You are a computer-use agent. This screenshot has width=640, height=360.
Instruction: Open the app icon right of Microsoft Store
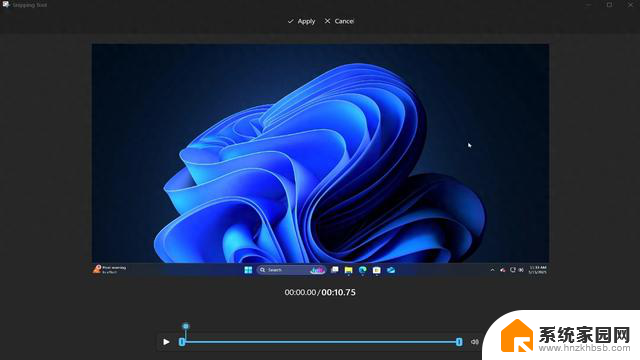point(391,270)
